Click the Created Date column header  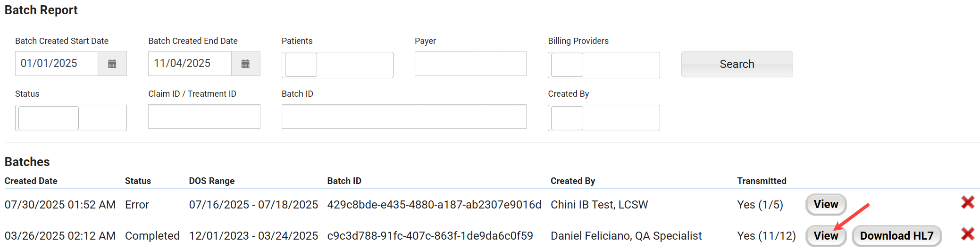pyautogui.click(x=31, y=181)
